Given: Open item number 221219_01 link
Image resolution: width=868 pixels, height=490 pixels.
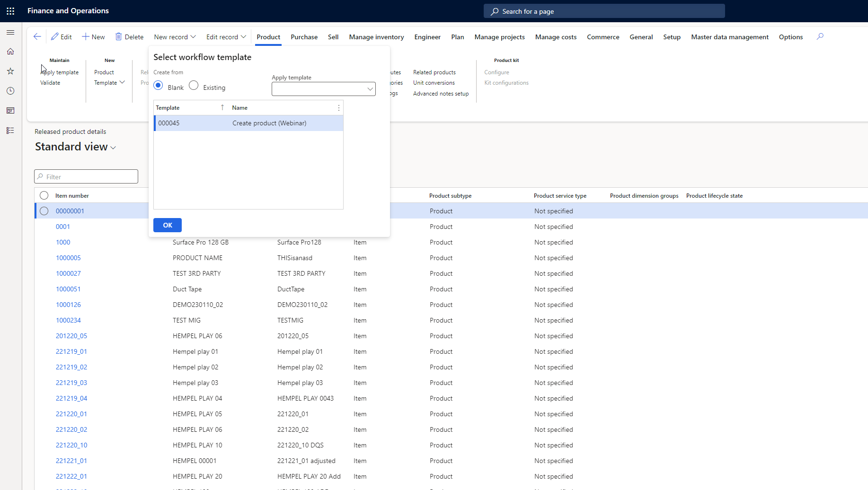Looking at the screenshot, I should pyautogui.click(x=71, y=351).
